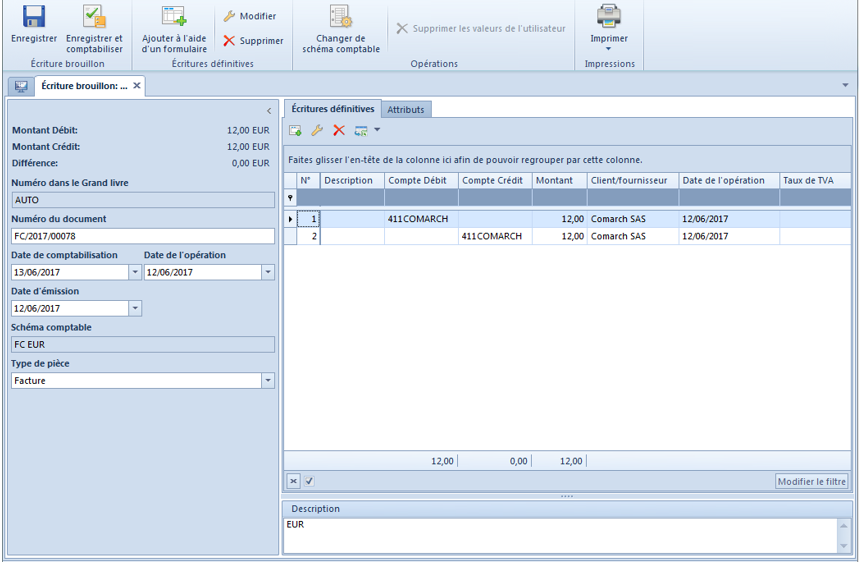Expand the Imprimer dropdown arrow
This screenshot has width=861, height=562.
(608, 49)
